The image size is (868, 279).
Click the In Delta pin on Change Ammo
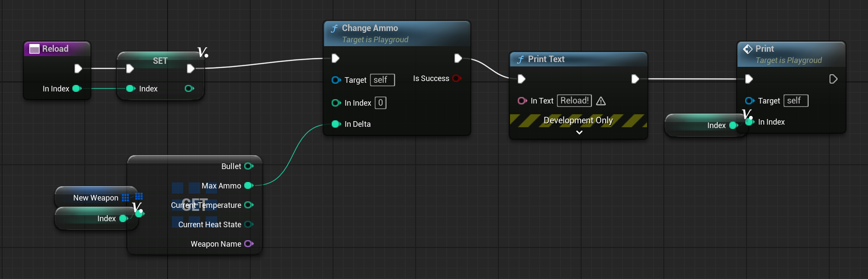tap(336, 124)
